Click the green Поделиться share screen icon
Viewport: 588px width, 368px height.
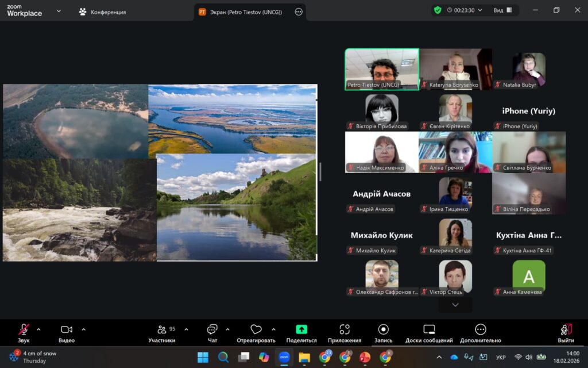click(301, 329)
